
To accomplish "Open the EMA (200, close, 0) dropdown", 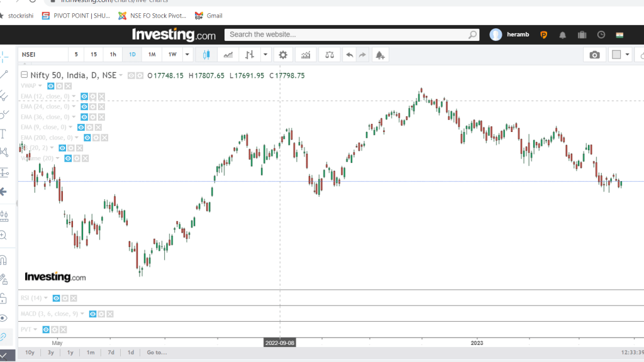I will (x=77, y=138).
